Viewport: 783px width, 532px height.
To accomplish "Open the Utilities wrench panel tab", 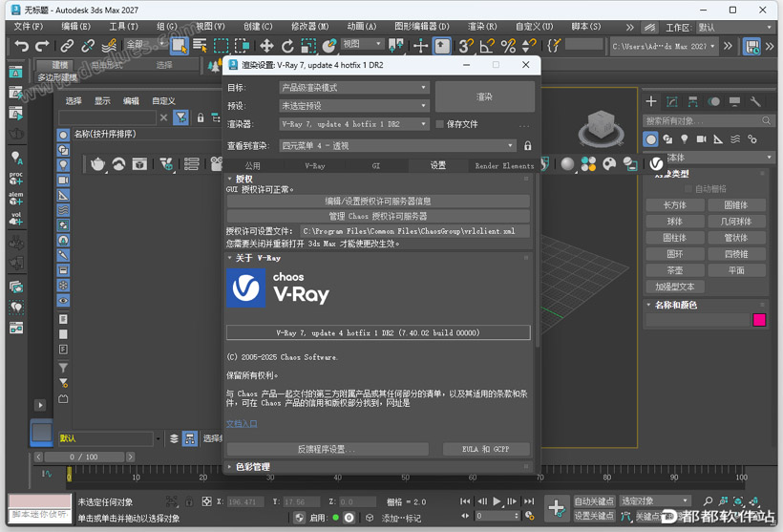I will tap(755, 101).
